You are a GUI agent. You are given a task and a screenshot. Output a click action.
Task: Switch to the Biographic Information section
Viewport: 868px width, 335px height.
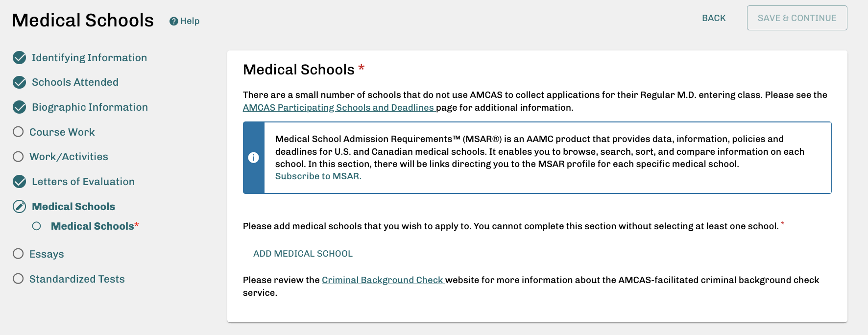tap(90, 107)
